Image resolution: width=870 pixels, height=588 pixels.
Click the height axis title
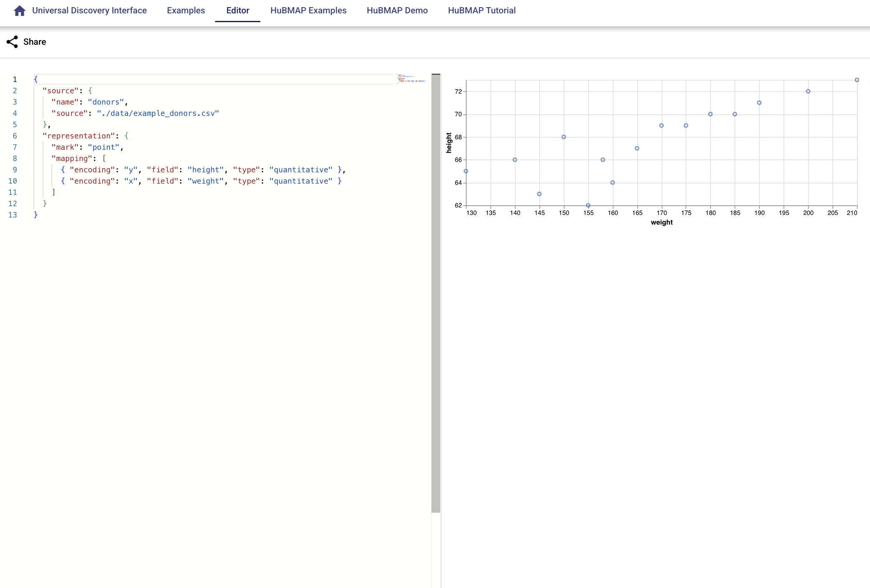[449, 143]
